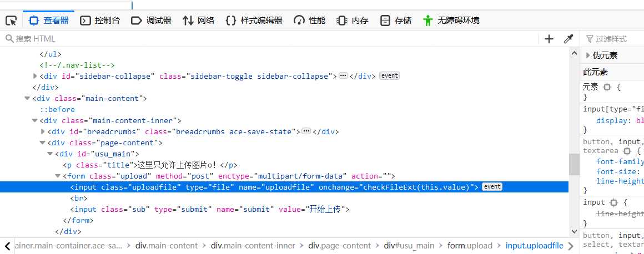Image resolution: width=644 pixels, height=254 pixels.
Task: Select the uploadfile input node row
Action: pyautogui.click(x=284, y=187)
